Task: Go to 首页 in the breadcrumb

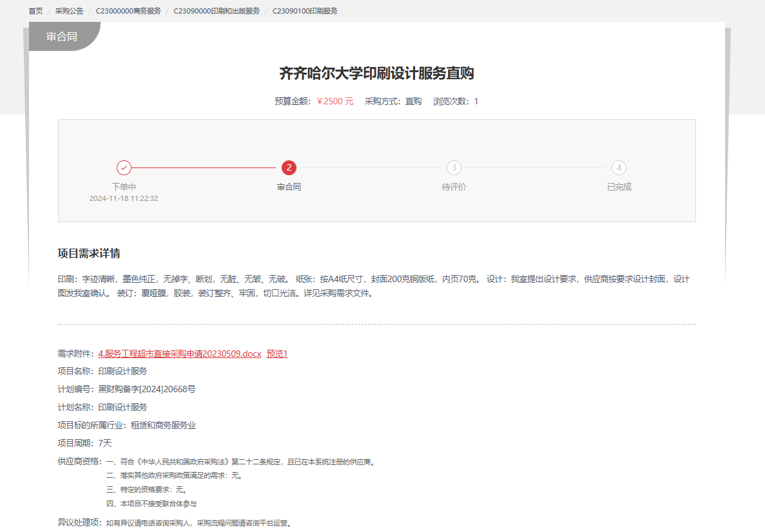Action: [x=35, y=11]
